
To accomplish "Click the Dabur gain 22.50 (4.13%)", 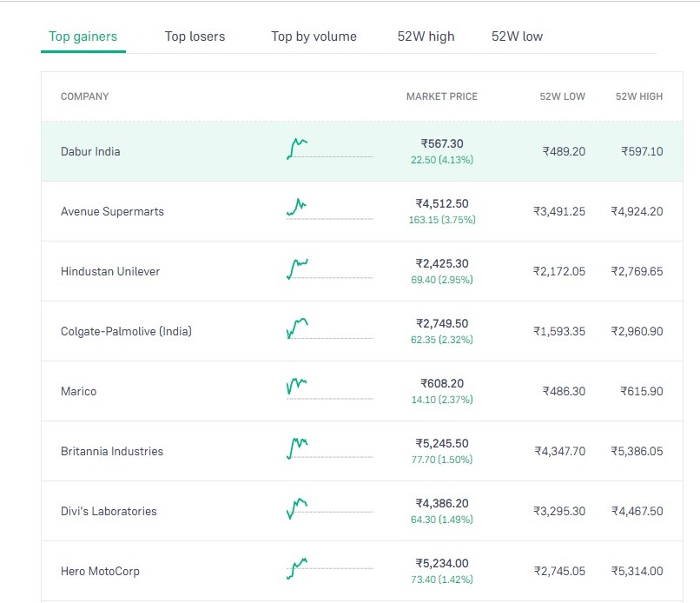I will click(442, 160).
